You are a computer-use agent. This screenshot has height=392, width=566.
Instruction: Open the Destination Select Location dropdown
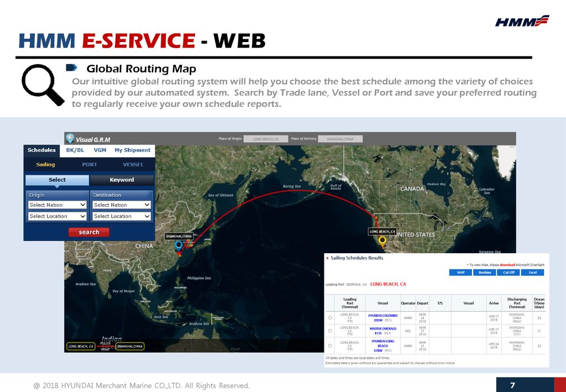122,216
